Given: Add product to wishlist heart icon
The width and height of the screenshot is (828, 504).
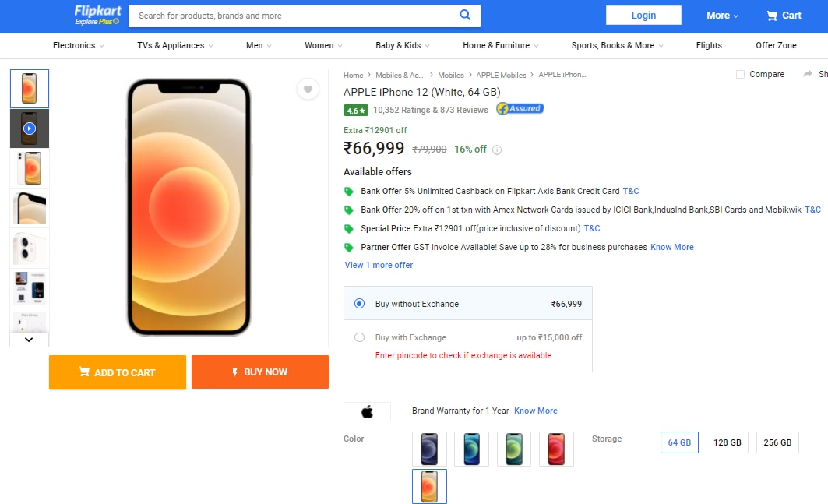Looking at the screenshot, I should (308, 90).
